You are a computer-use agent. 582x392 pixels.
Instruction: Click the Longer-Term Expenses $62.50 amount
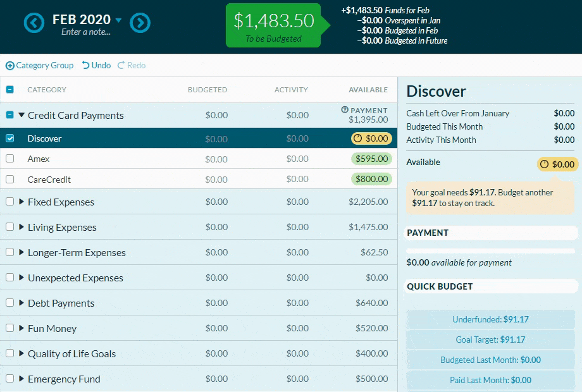pyautogui.click(x=374, y=252)
